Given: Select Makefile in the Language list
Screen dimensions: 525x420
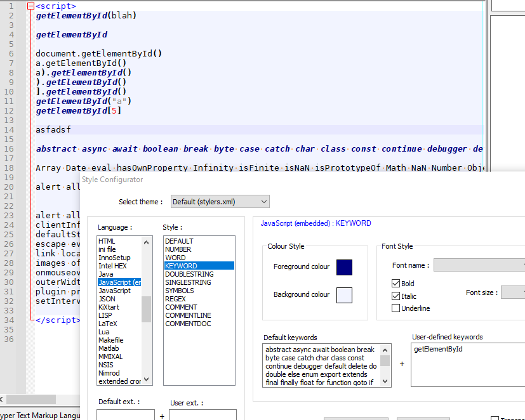Looking at the screenshot, I should (111, 340).
